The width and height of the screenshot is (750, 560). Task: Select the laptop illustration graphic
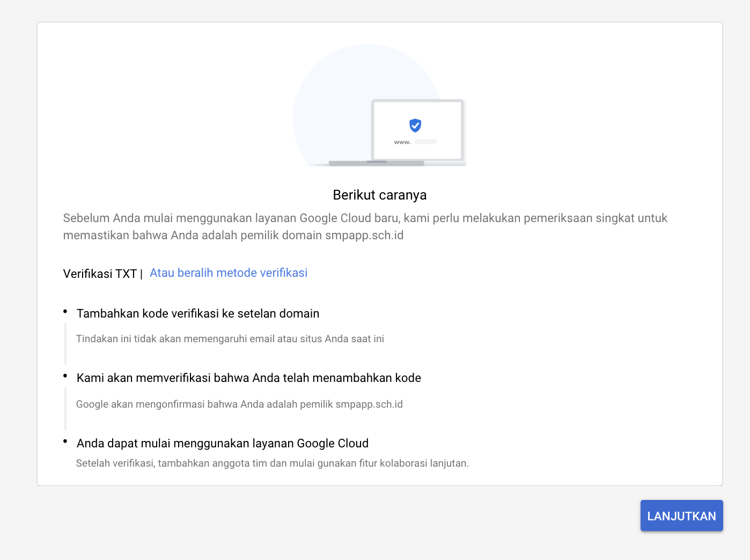tap(418, 131)
